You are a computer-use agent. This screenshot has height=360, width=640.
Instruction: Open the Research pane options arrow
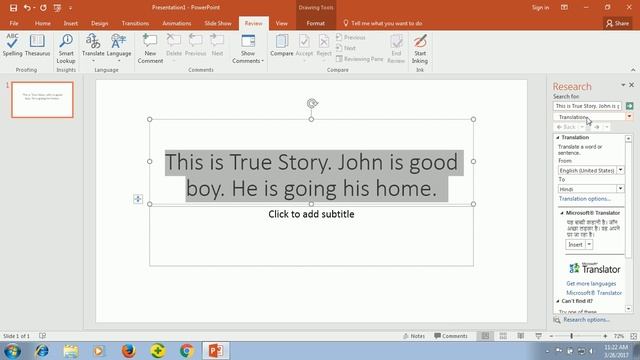(623, 85)
